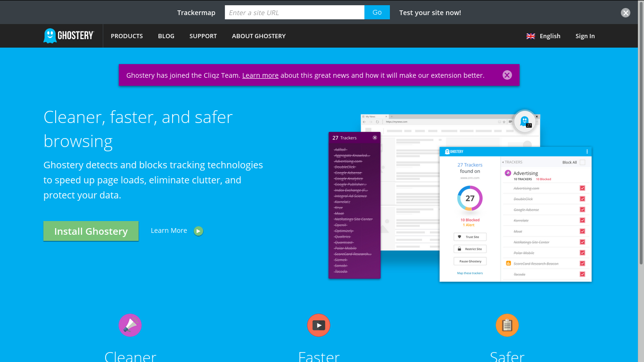Click the Learn More play arrow icon
Image resolution: width=644 pixels, height=362 pixels.
tap(198, 231)
